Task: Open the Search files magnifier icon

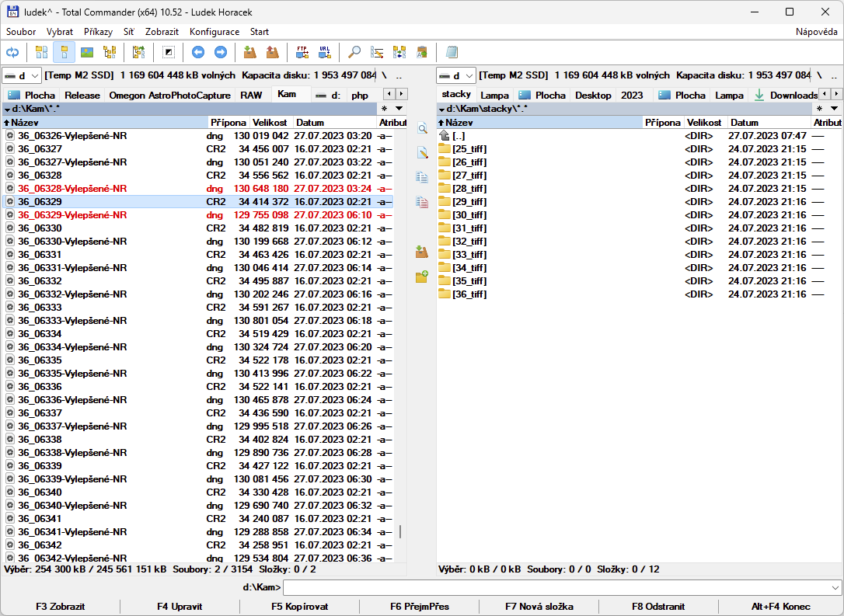Action: coord(354,52)
